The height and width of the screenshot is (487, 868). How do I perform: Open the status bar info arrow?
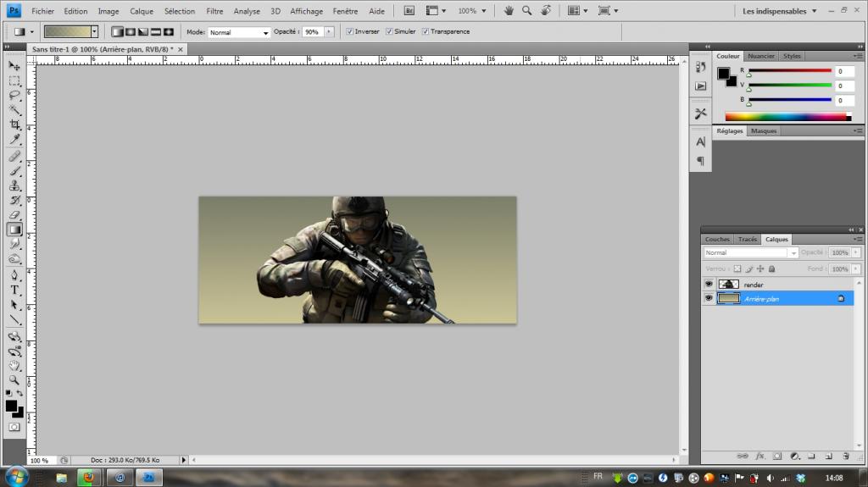[x=183, y=460]
